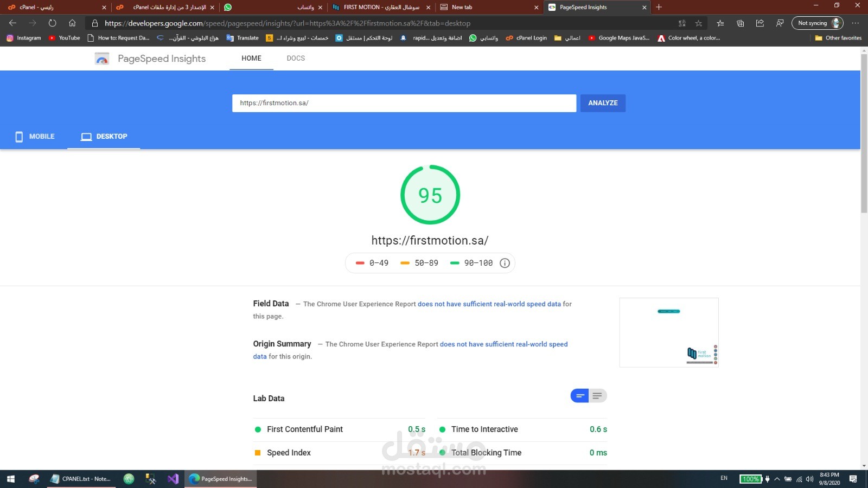Switch to the MOBILE results tab
This screenshot has width=868, height=488.
click(35, 137)
